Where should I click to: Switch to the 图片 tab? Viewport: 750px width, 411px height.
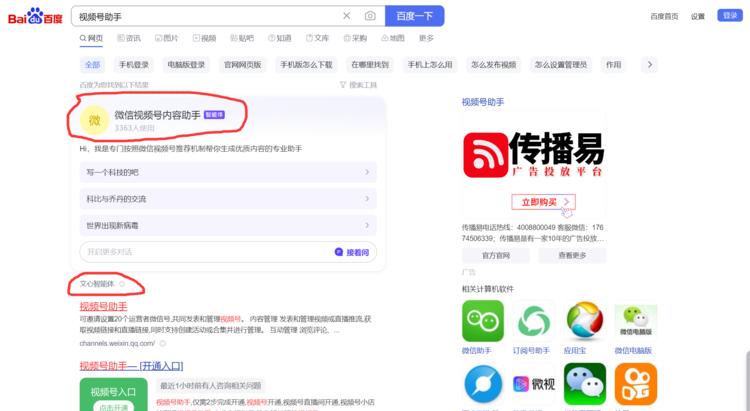166,38
